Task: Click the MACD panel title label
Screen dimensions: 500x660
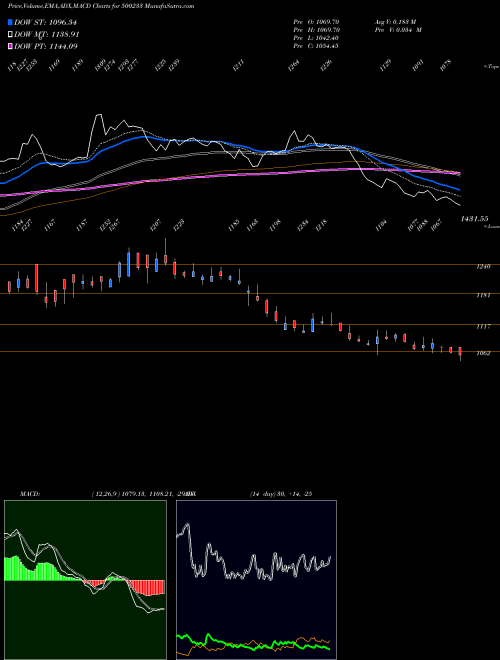Action: coord(30,494)
